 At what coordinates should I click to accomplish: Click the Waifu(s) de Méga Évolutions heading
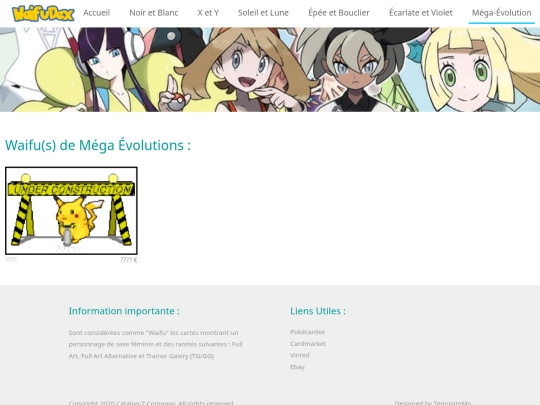tap(98, 145)
